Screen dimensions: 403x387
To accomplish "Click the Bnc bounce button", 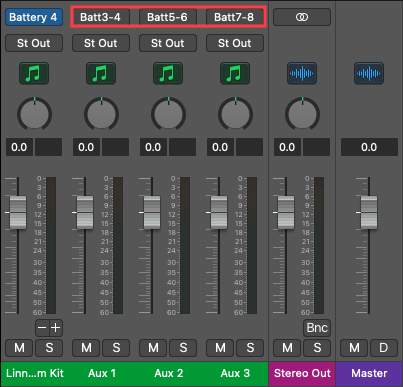I will tap(317, 328).
